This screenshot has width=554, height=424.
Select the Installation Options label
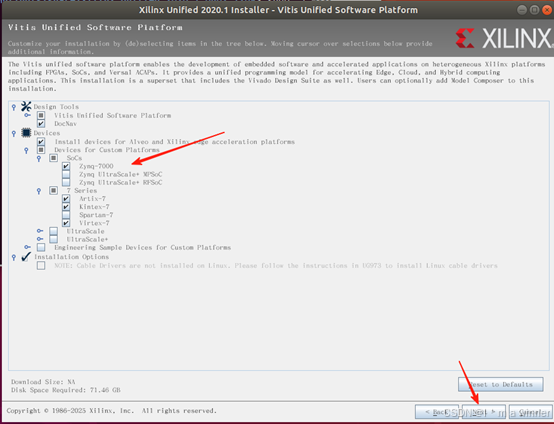click(x=71, y=257)
